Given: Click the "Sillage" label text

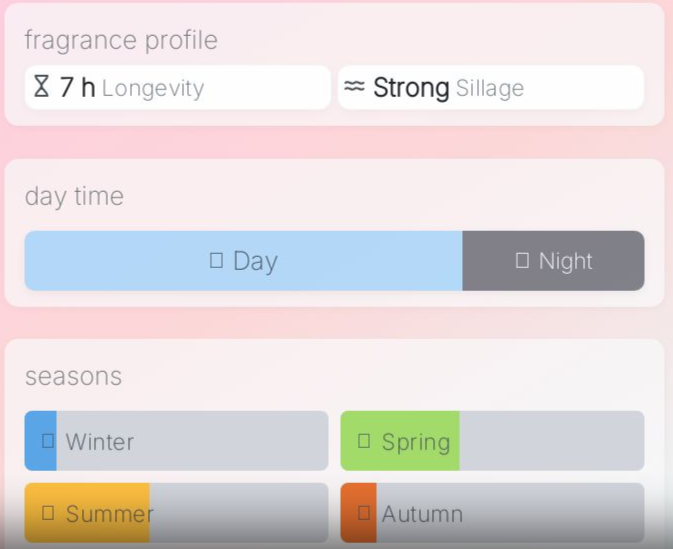Looking at the screenshot, I should (490, 88).
